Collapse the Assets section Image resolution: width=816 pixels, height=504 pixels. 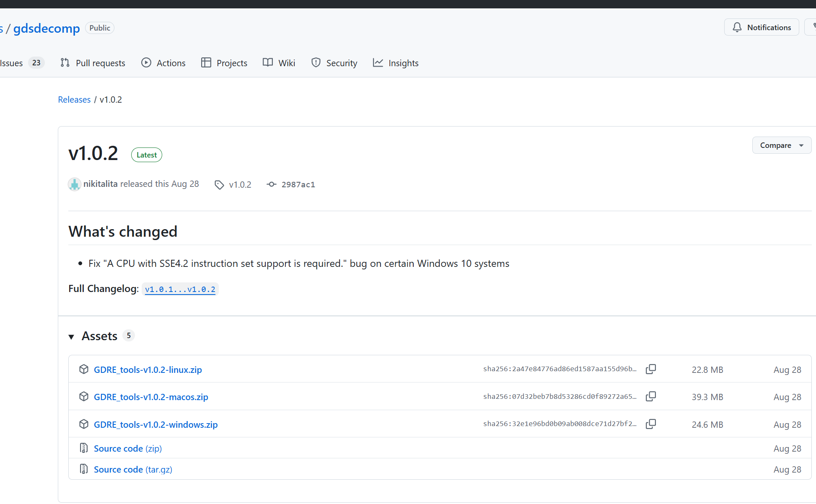click(x=71, y=336)
